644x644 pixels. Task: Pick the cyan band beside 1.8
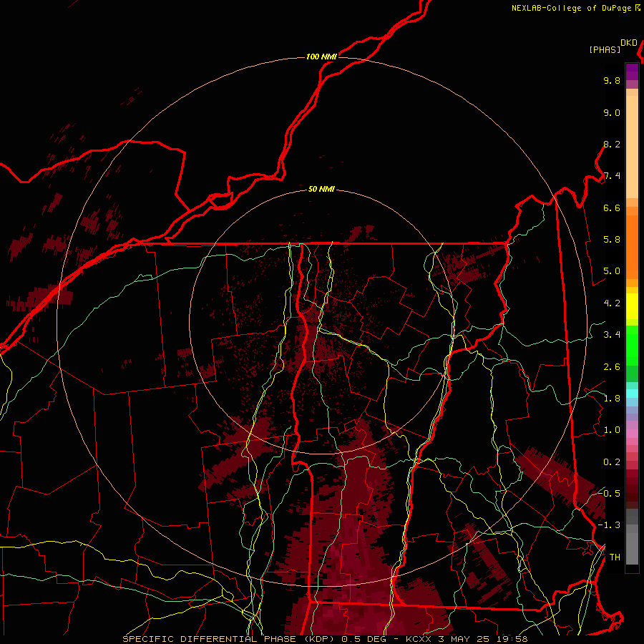point(632,394)
